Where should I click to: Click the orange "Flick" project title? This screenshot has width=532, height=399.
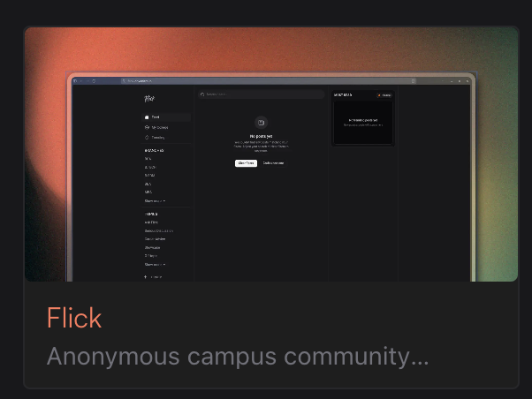74,318
